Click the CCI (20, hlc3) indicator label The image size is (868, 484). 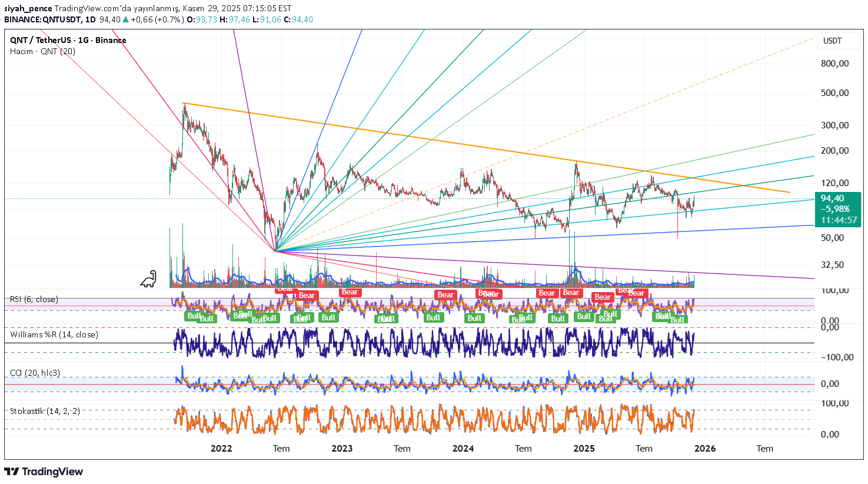coord(35,373)
